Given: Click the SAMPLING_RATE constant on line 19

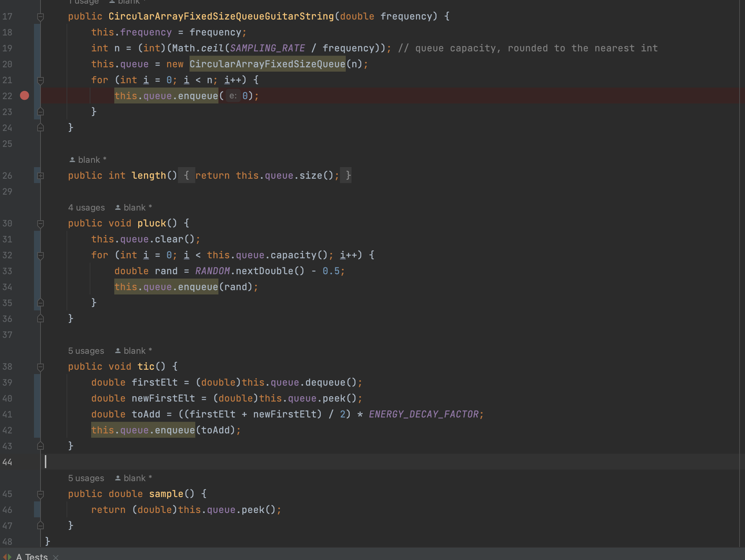Looking at the screenshot, I should point(267,48).
